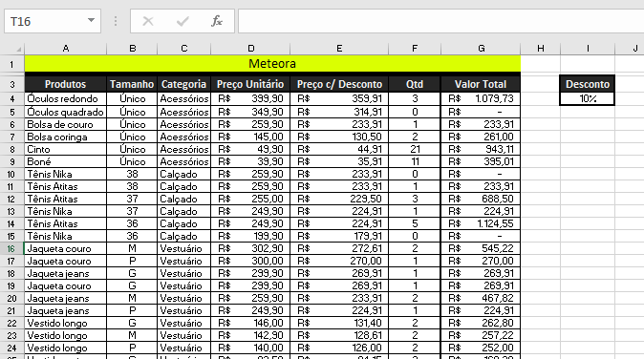Select the Bolsa coringa cell

click(x=65, y=137)
